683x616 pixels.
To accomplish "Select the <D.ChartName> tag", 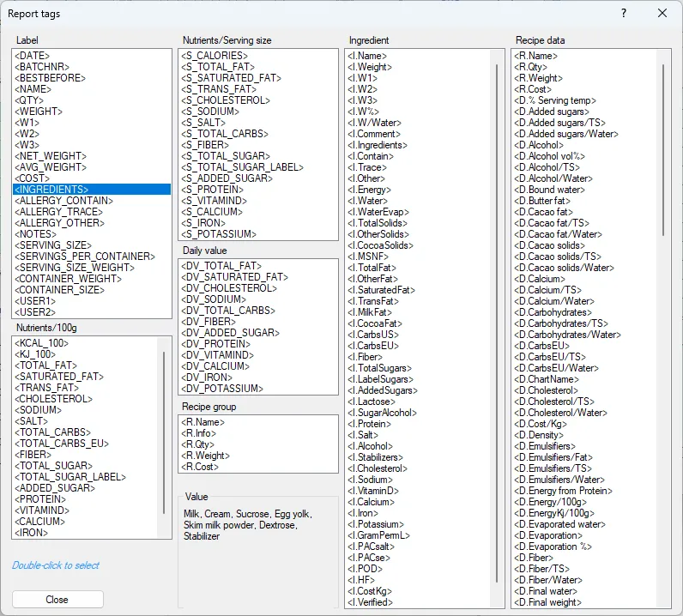I will [x=547, y=379].
